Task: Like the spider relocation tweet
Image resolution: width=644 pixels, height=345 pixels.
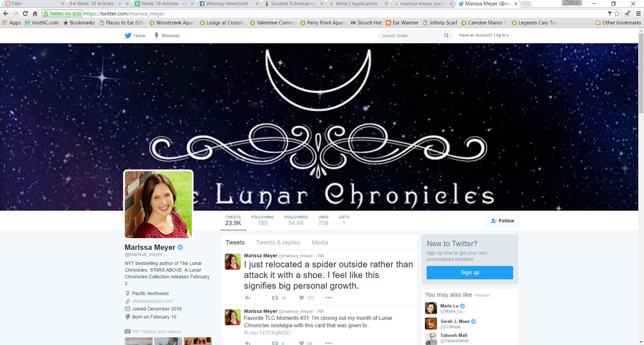Action: click(302, 298)
